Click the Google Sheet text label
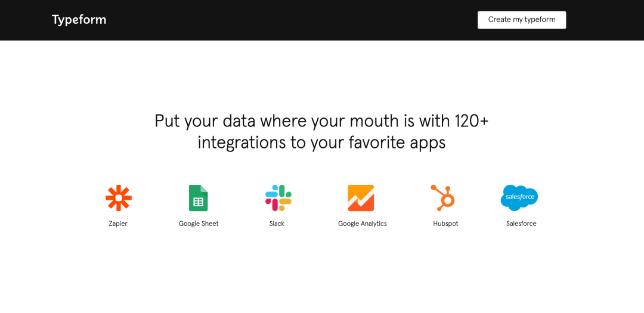 (199, 224)
